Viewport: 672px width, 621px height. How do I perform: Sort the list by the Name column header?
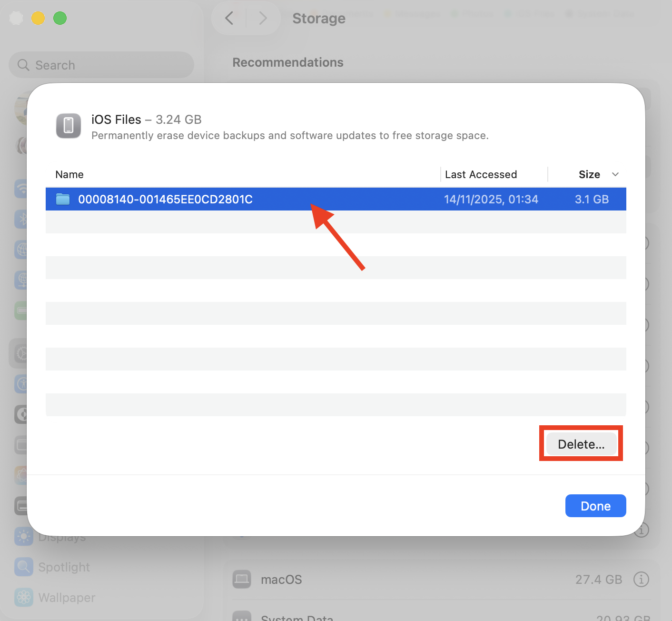click(69, 174)
